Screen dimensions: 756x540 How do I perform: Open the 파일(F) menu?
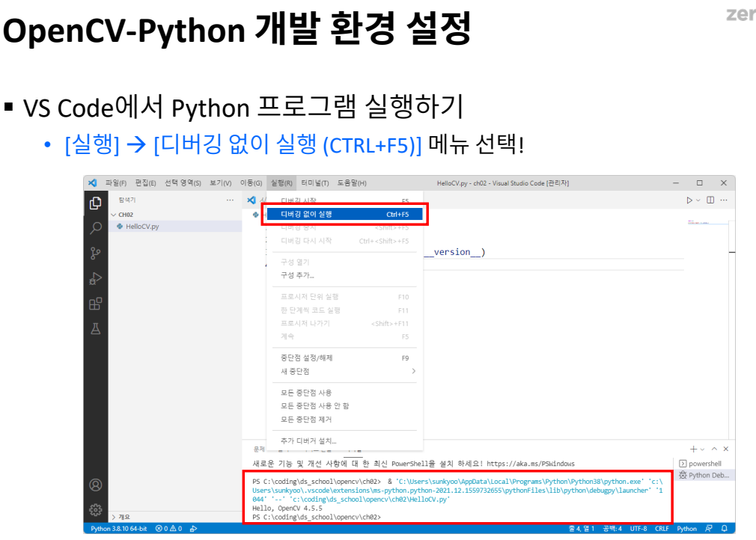coord(116,183)
